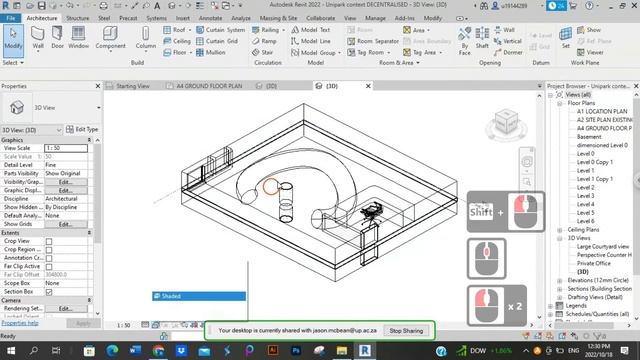Screen dimensions: 640x360
Task: Toggle the Crop Region visible checkbox
Action: (x=49, y=250)
